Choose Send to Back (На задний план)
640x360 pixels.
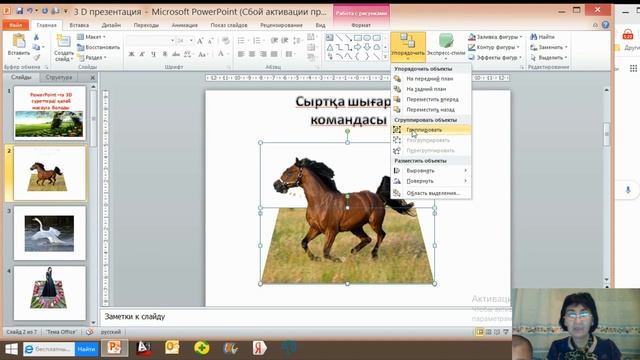[431, 89]
